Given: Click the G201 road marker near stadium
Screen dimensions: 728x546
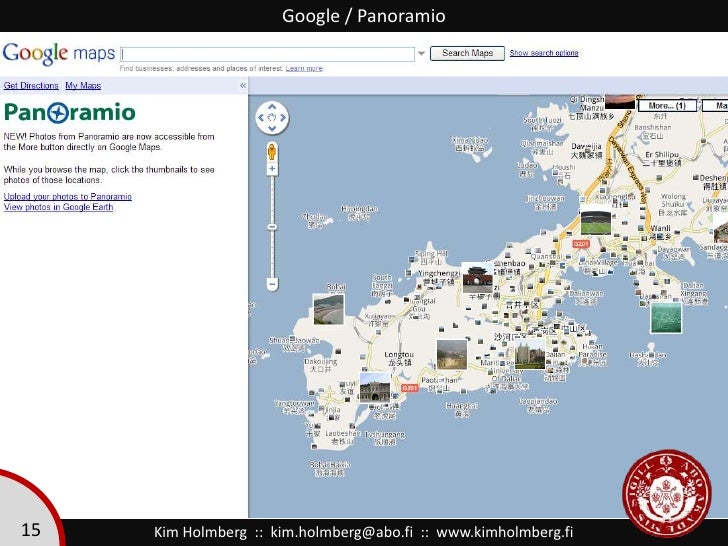Looking at the screenshot, I should [x=580, y=244].
